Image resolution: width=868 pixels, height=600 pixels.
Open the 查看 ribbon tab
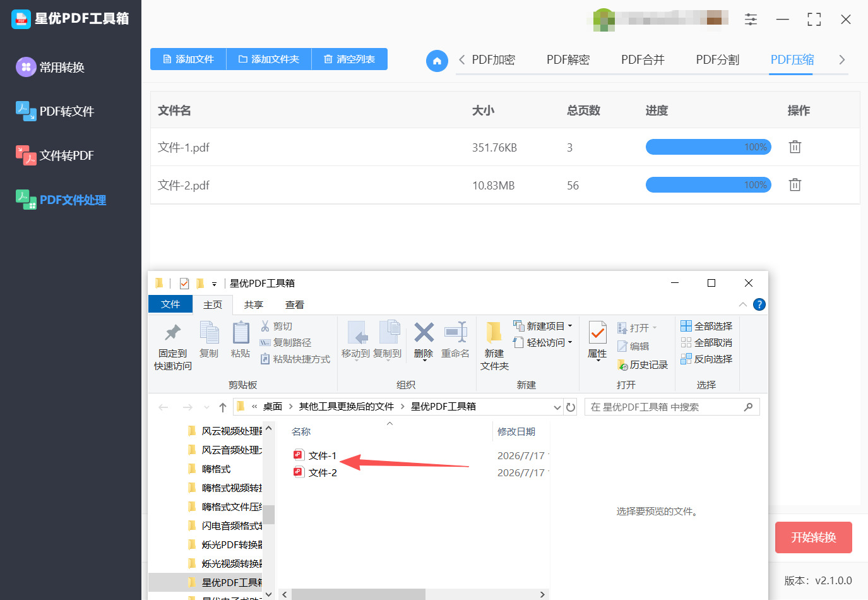pos(295,305)
